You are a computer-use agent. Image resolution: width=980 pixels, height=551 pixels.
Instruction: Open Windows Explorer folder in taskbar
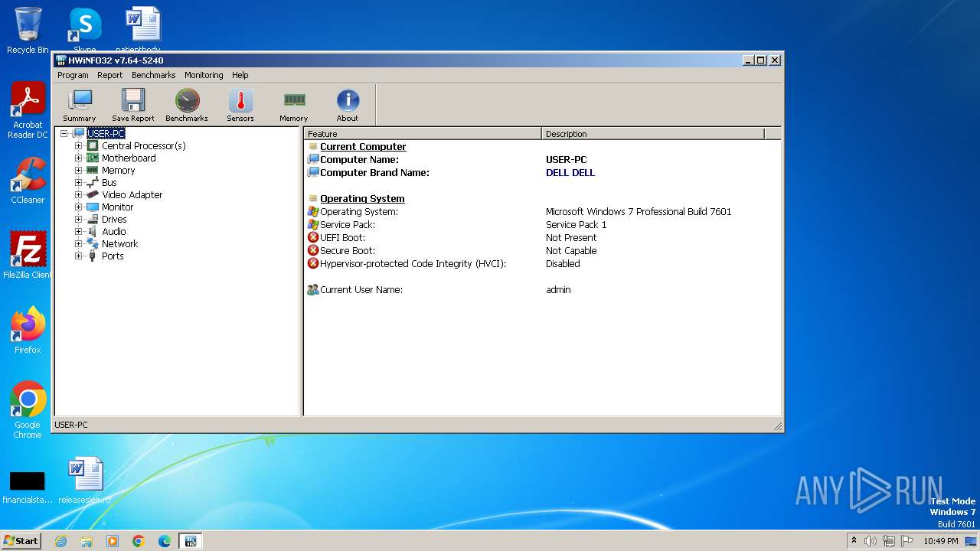coord(87,541)
